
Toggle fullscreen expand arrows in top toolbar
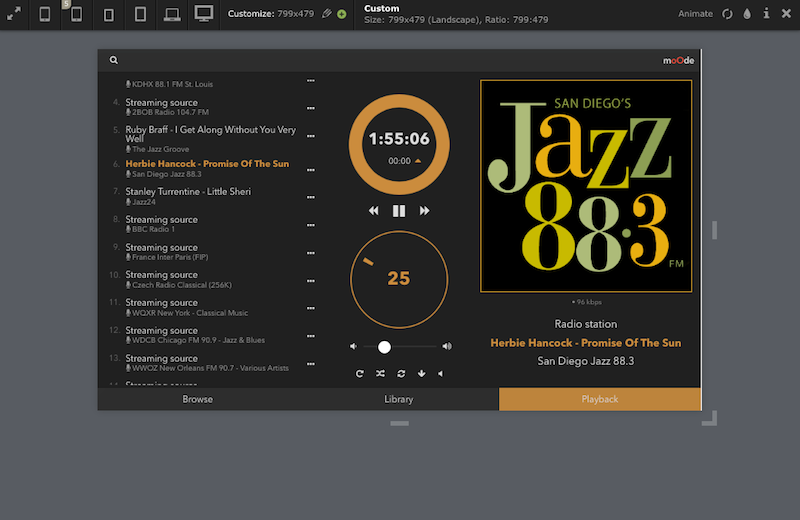tap(14, 14)
